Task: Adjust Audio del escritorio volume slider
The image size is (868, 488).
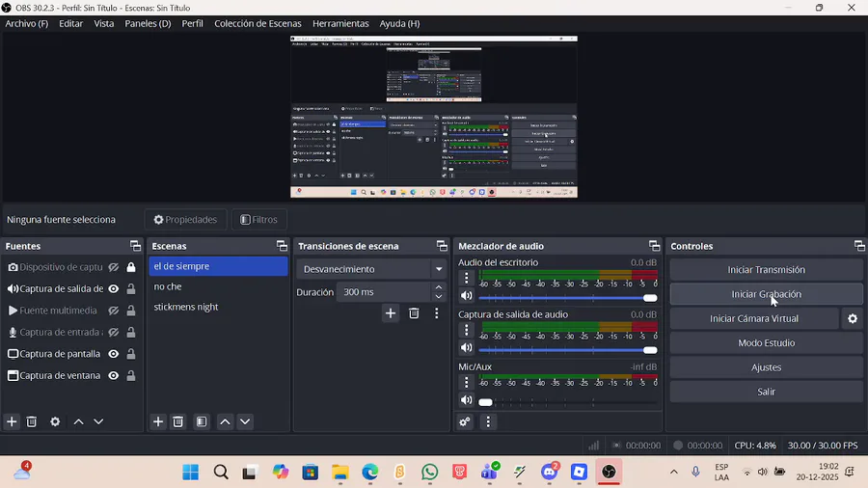Action: coord(568,298)
